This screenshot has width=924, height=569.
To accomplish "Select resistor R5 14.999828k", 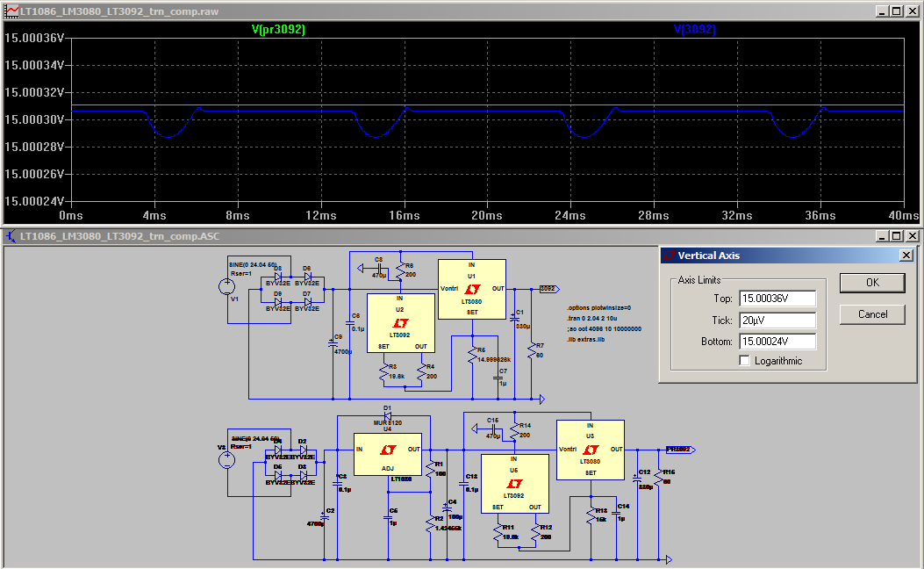I will coord(472,355).
